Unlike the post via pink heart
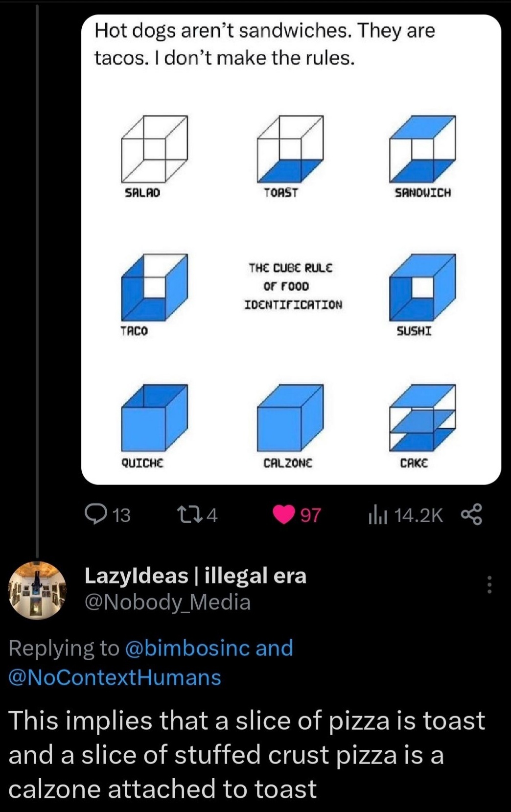This screenshot has width=511, height=812. (283, 515)
